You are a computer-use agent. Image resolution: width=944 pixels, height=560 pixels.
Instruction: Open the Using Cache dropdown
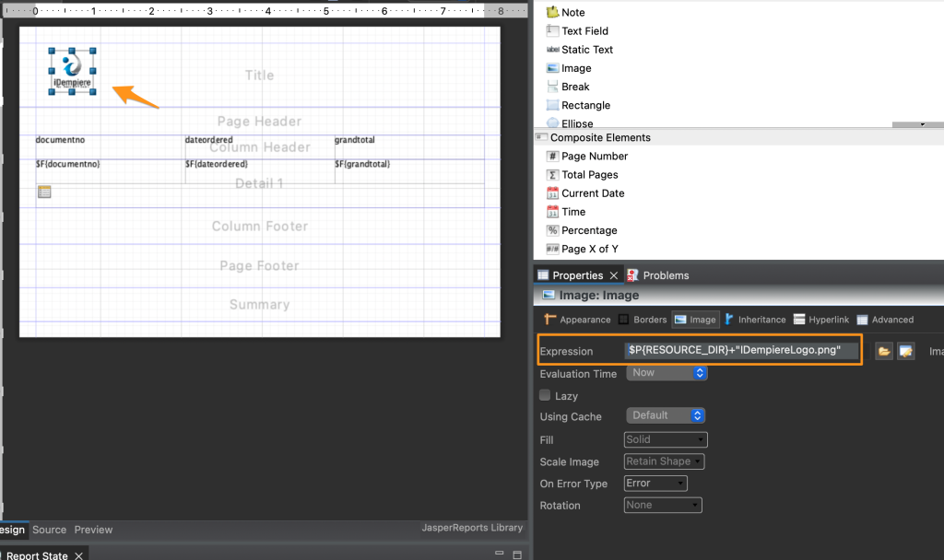(x=666, y=415)
